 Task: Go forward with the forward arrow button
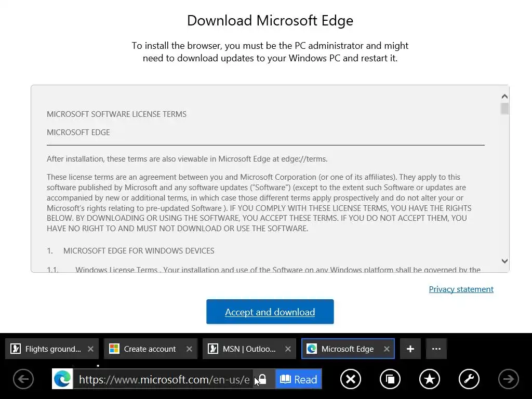[x=508, y=379]
